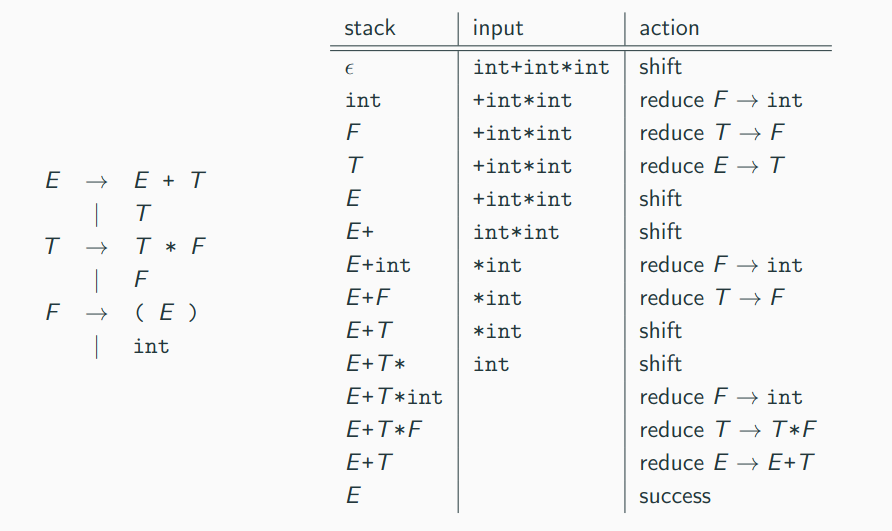Select the grammar rule 'F → ( E )'
Viewport: 892px width, 531px height.
[122, 312]
